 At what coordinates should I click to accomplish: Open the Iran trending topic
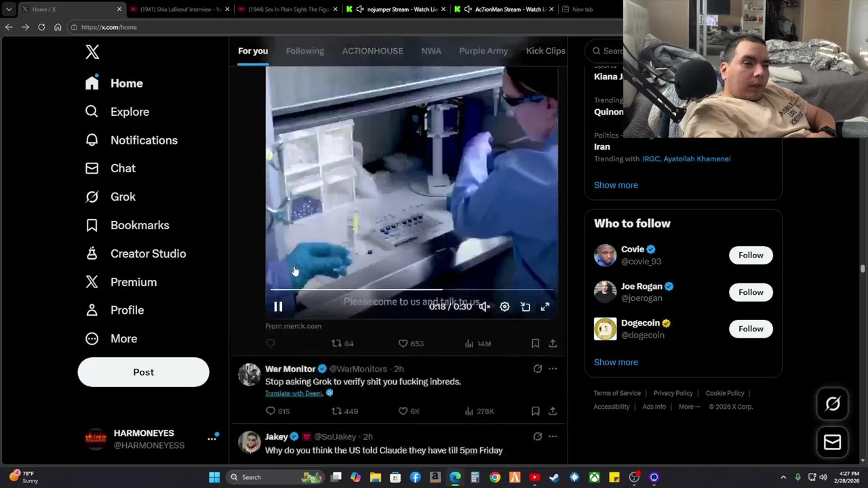(x=602, y=146)
